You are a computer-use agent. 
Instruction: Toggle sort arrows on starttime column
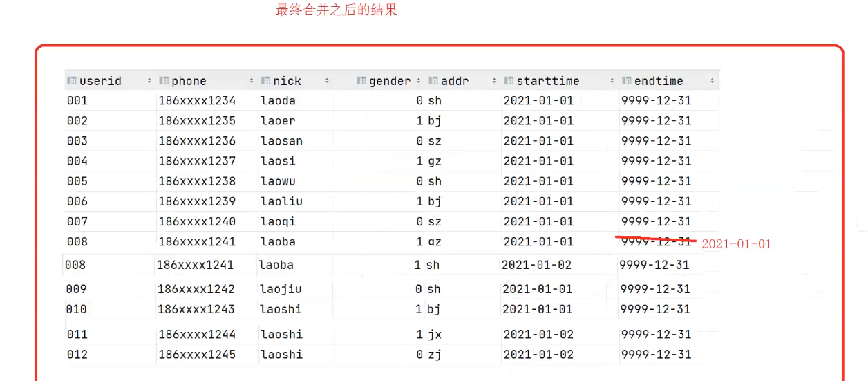click(x=612, y=81)
